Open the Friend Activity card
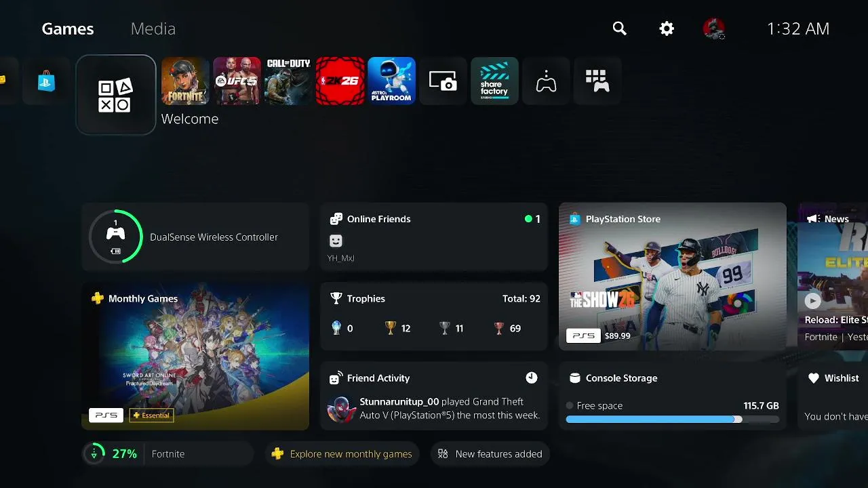Screen dimensions: 868x488 434,396
